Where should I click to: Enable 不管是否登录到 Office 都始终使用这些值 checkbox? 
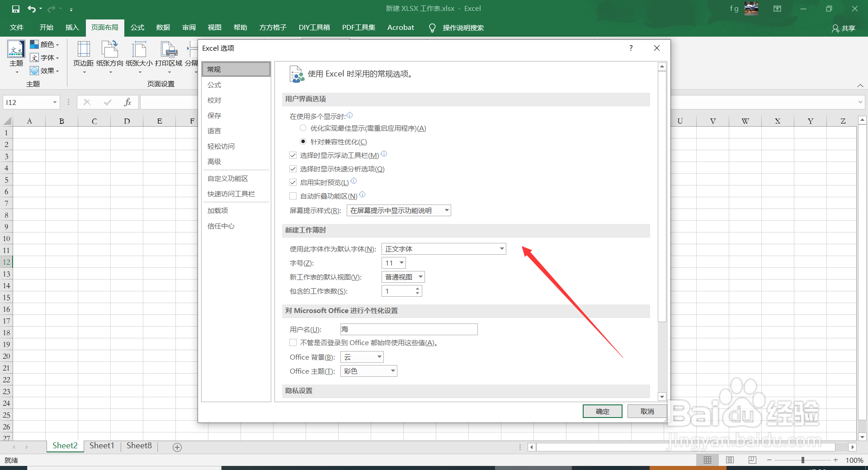pos(293,342)
